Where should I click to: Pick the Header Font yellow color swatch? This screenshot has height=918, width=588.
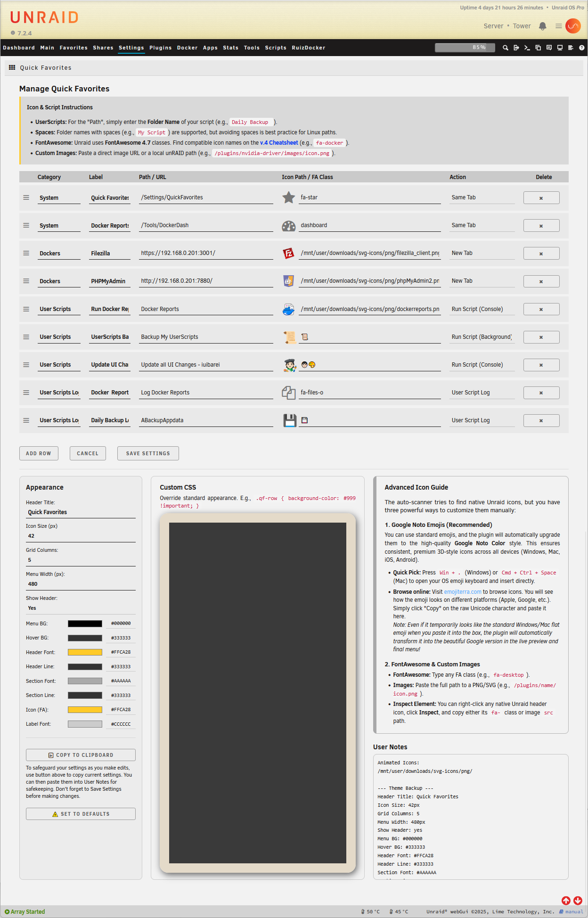tap(85, 652)
